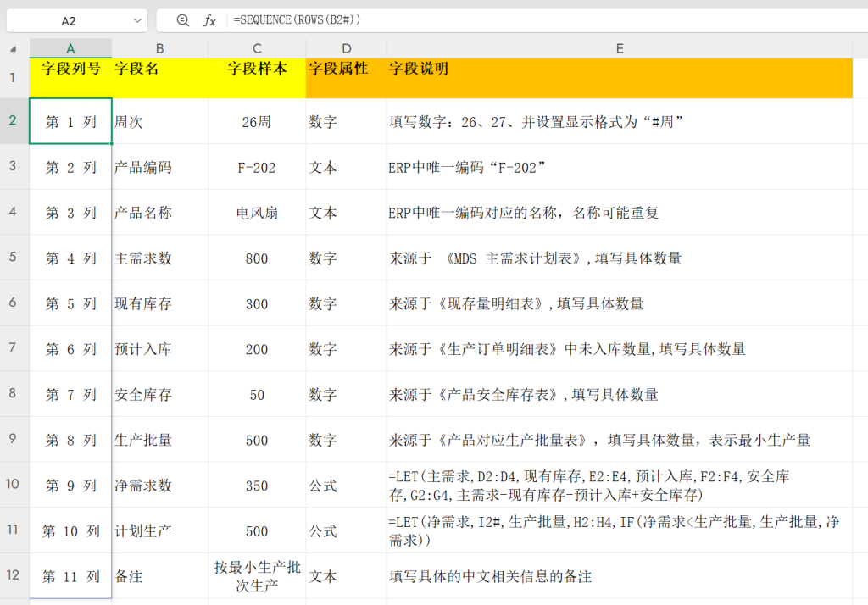The height and width of the screenshot is (605, 868).
Task: Select row 2 header
Action: tap(13, 120)
